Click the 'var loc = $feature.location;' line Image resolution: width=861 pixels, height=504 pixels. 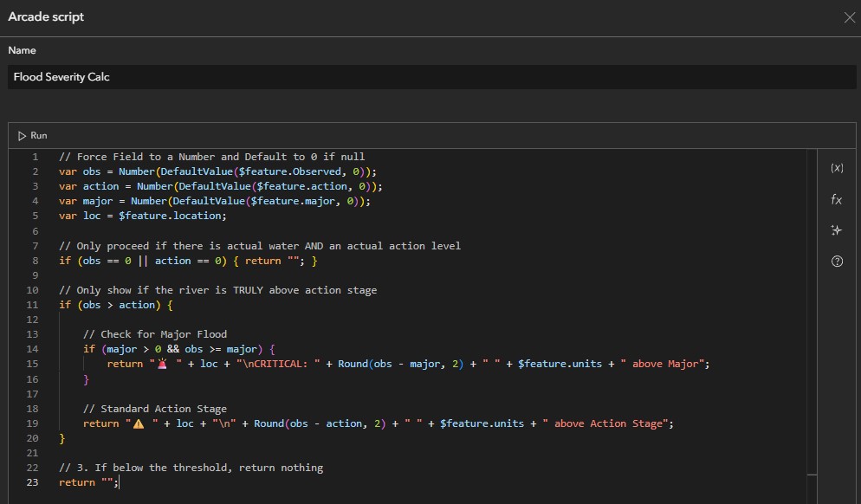pos(143,216)
